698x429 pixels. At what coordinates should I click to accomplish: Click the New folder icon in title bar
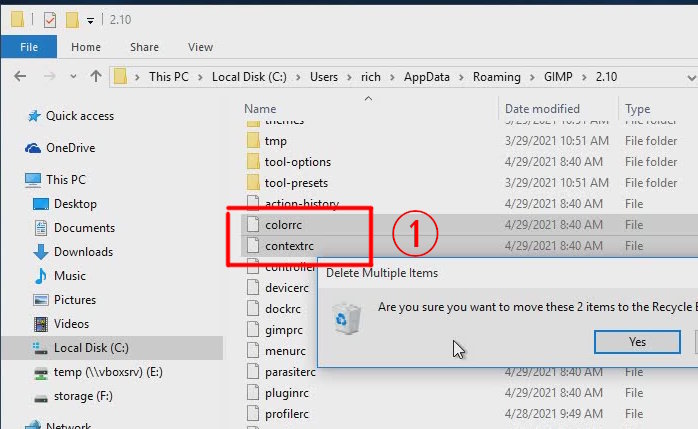click(x=72, y=20)
